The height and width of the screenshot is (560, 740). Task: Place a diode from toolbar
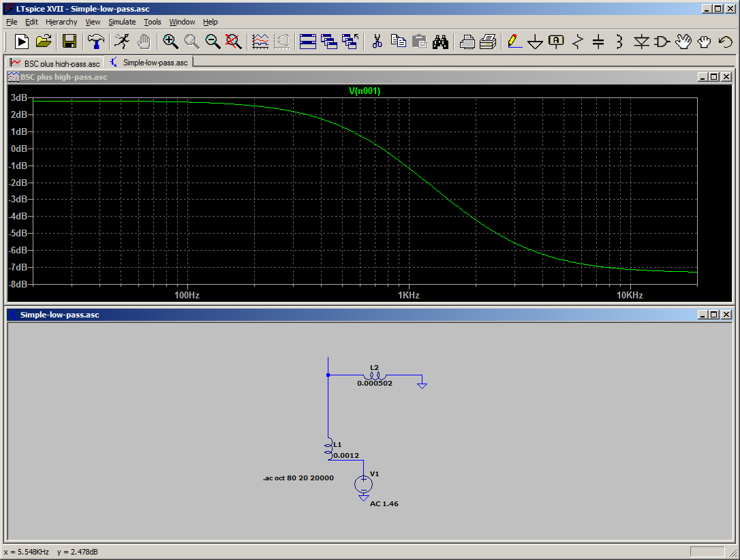coord(641,42)
